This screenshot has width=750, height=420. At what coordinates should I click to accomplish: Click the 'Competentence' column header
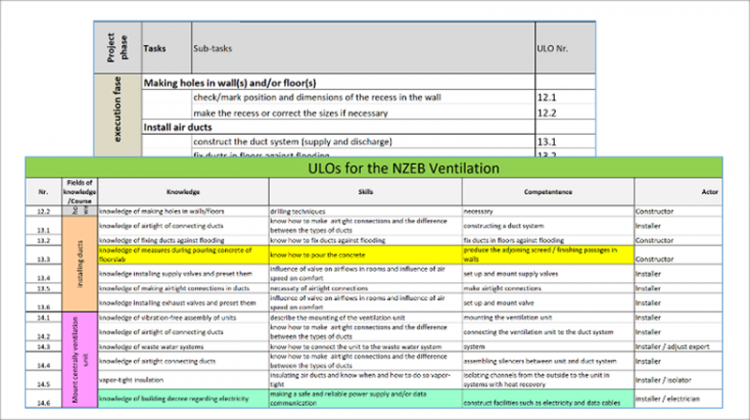546,190
